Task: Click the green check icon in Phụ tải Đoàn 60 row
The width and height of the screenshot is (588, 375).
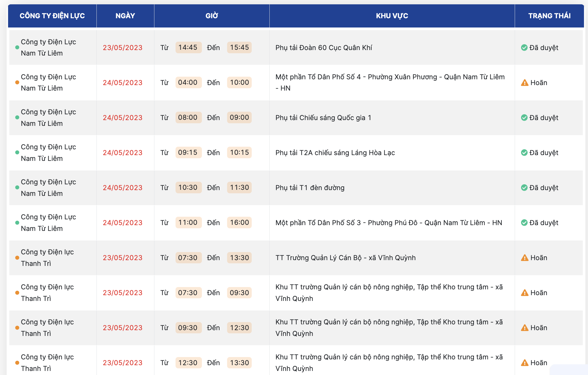Action: point(524,47)
